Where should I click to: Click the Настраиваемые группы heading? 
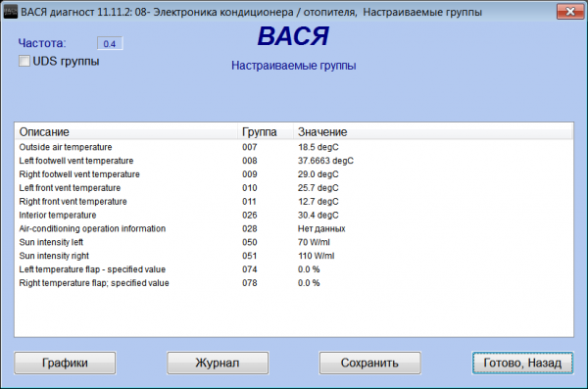coord(294,66)
